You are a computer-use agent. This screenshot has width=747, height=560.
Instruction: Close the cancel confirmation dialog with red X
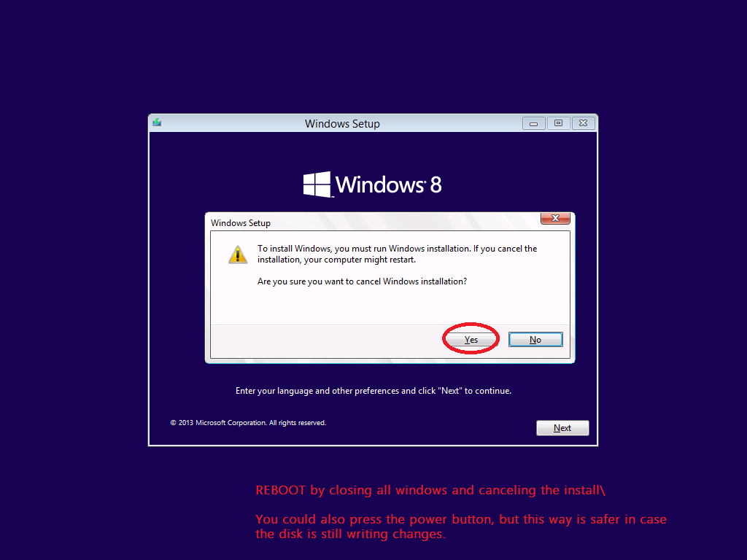tap(555, 218)
